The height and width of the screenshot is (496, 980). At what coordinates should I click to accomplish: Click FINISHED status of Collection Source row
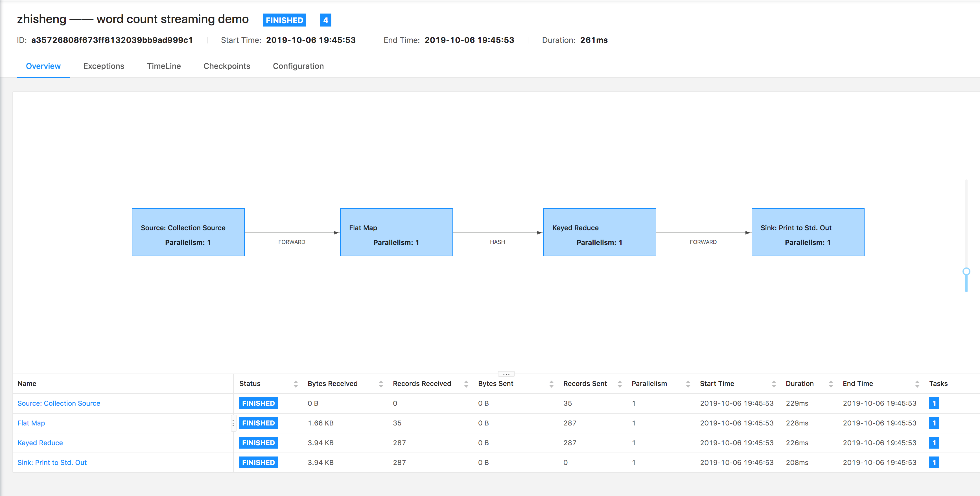pos(258,403)
